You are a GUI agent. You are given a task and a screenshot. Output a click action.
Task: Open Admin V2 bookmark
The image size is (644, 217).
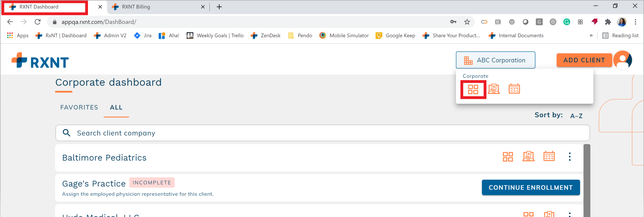(x=110, y=35)
